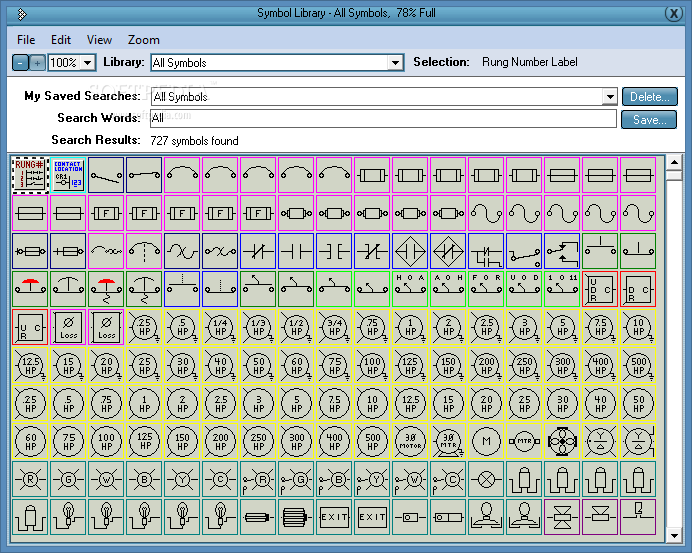Choose the F O R selector switch symbol

coord(486,289)
